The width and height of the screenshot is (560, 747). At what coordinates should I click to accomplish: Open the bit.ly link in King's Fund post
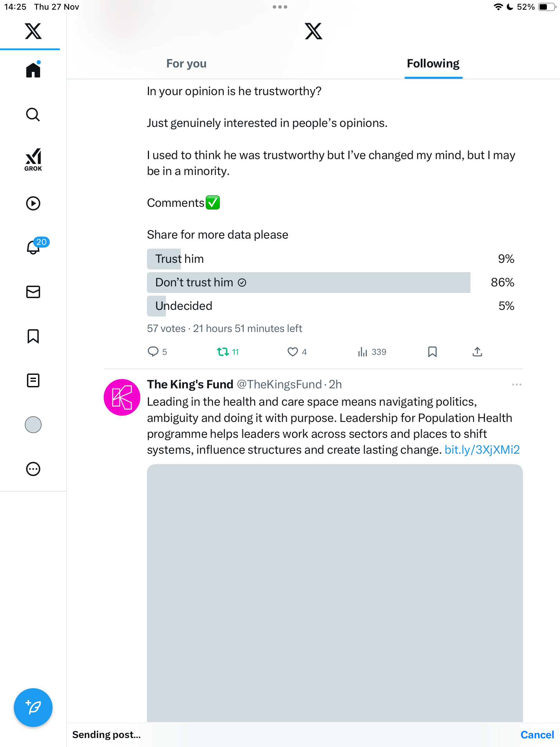(482, 450)
